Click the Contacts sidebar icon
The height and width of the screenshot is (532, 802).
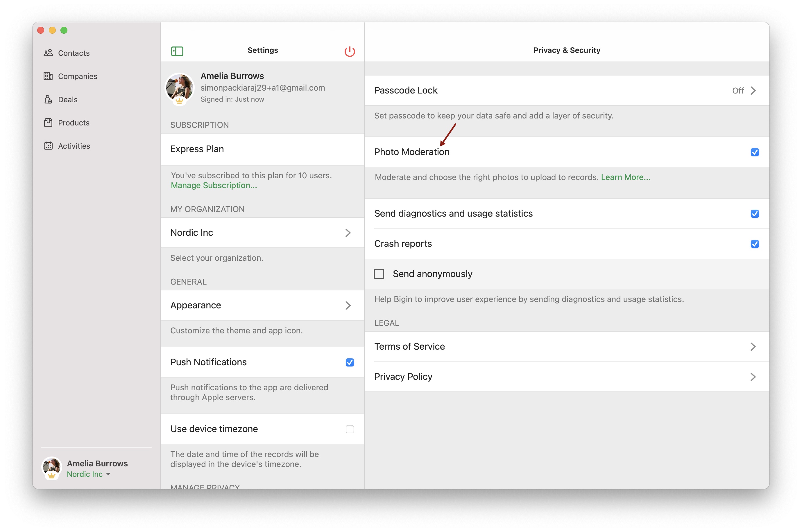coord(48,53)
